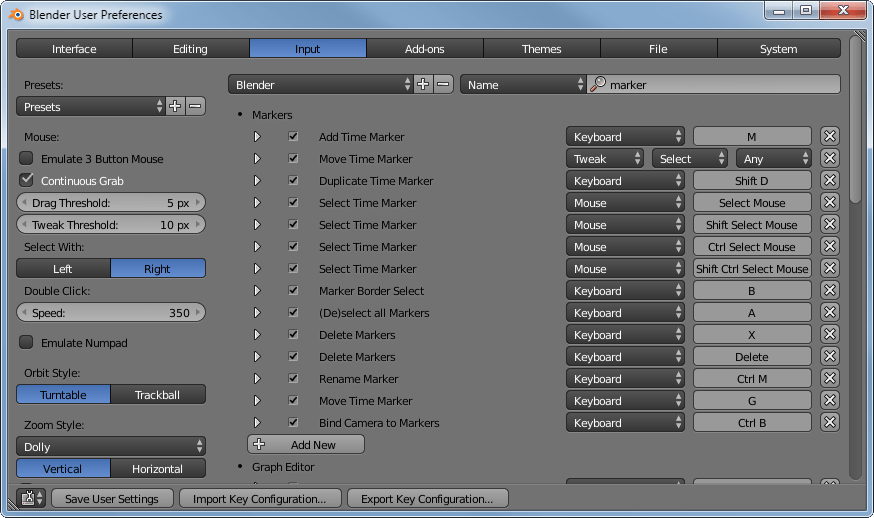Uncheck Continuous Grab
Image resolution: width=874 pixels, height=518 pixels.
point(26,180)
